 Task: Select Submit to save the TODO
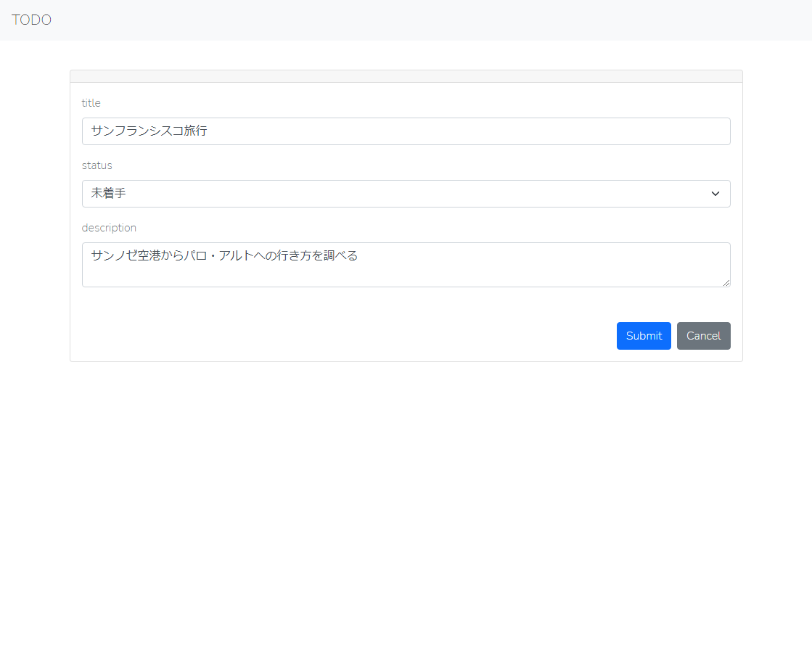(644, 335)
